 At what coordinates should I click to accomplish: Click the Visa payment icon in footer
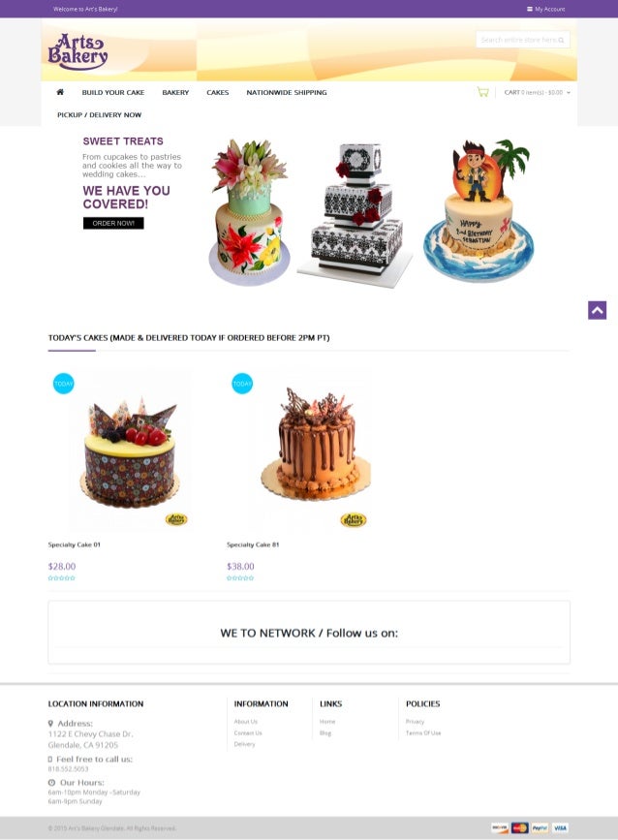point(560,827)
